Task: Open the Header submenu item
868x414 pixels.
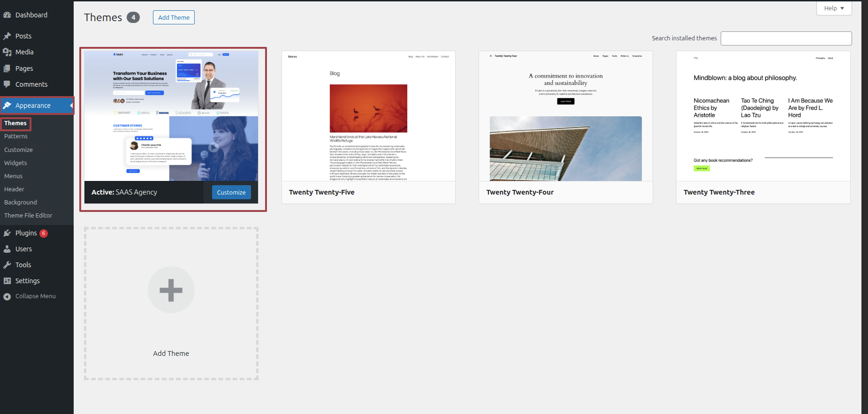Action: [14, 189]
